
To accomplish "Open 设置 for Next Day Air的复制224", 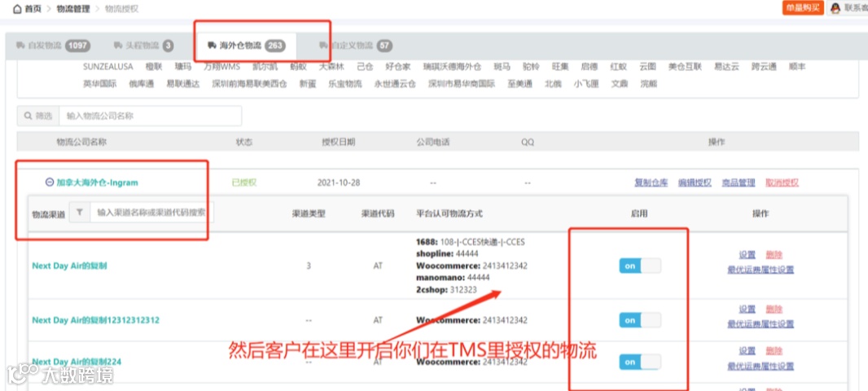I will [747, 351].
